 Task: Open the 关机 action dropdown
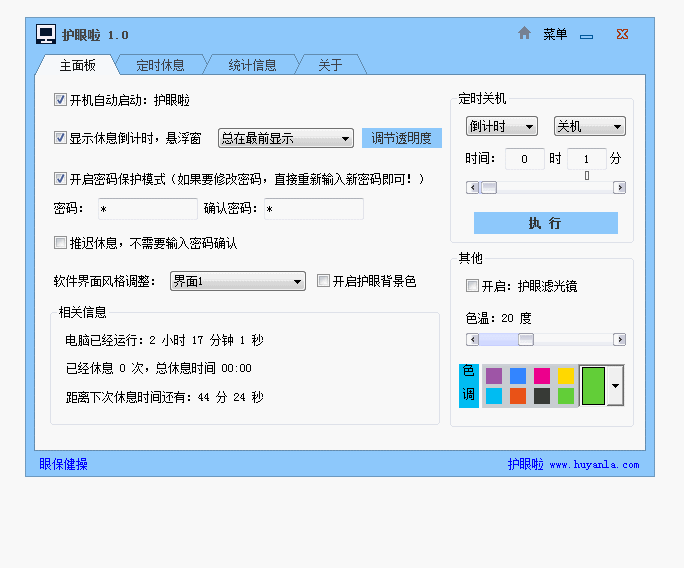pos(590,127)
